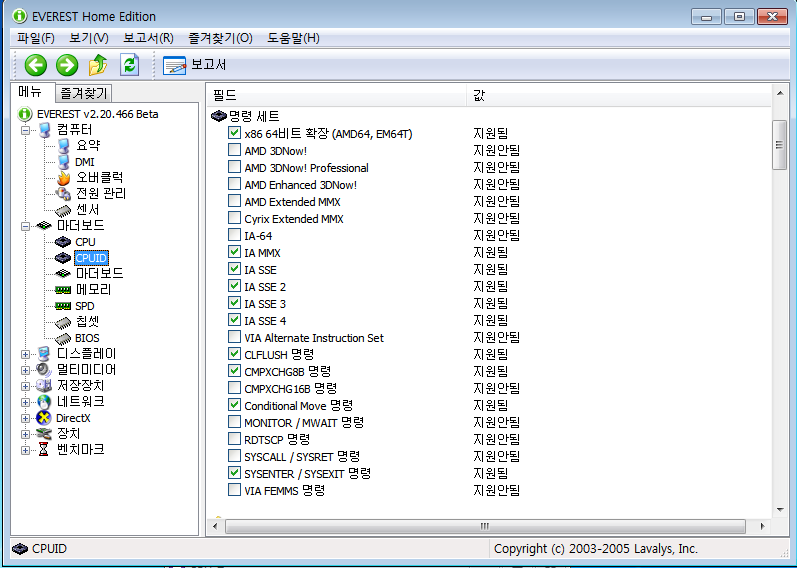797x568 pixels.
Task: Toggle the SYSENTER / SYSEXIT 명령 checkbox
Action: point(234,473)
